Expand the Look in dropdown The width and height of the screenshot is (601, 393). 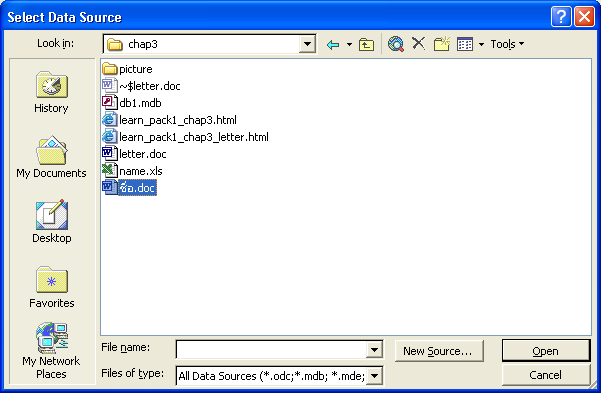[307, 44]
